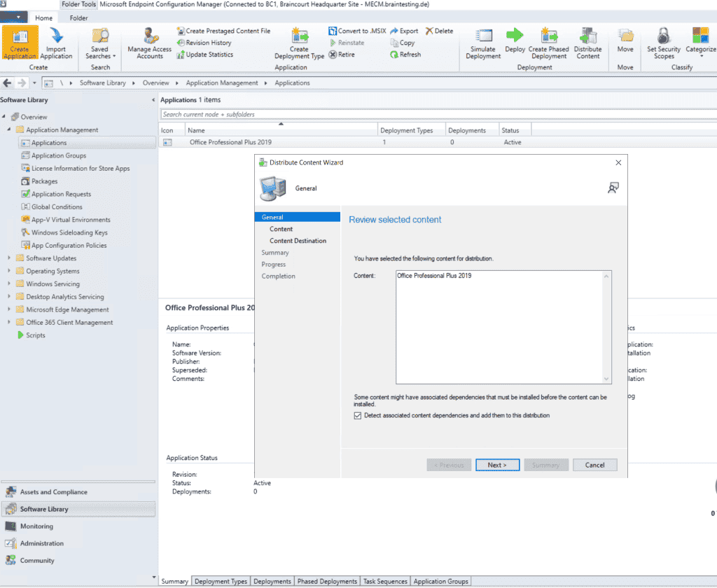The width and height of the screenshot is (717, 588).
Task: Select the Create Application icon
Action: pyautogui.click(x=19, y=42)
